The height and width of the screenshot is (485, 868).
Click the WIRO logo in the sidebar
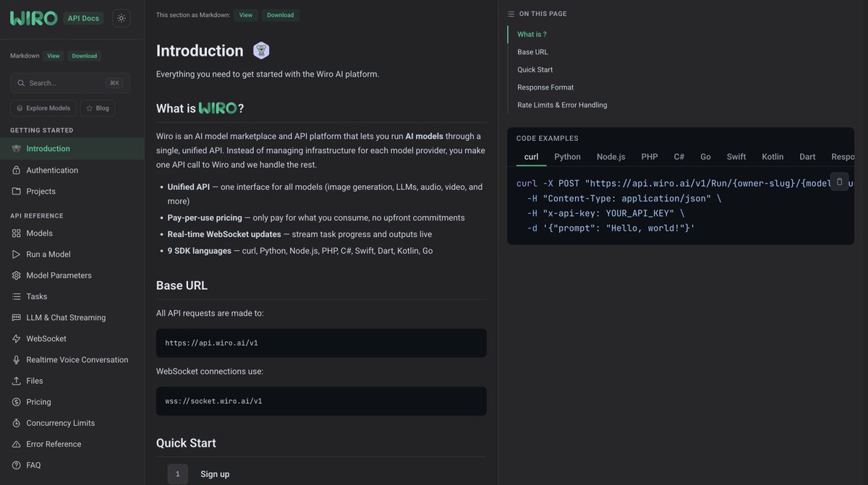point(33,18)
